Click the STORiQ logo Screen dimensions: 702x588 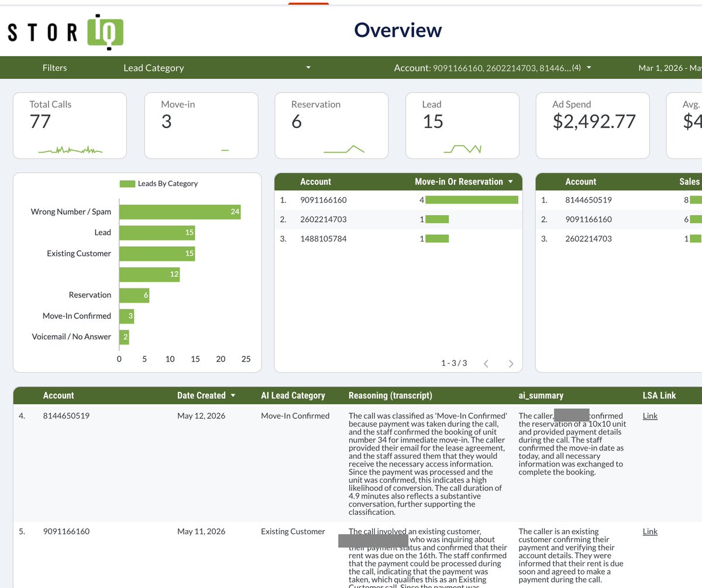[66, 31]
